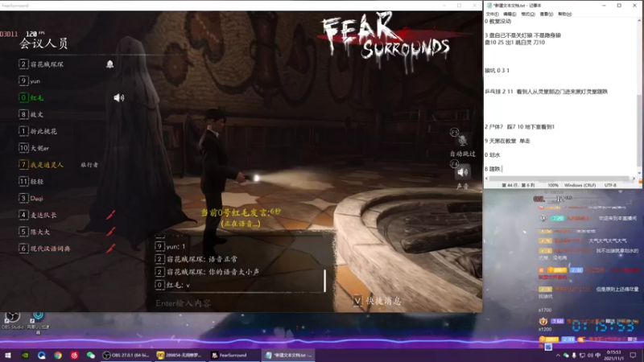Click the speaker icon next to 红毛

coord(118,97)
